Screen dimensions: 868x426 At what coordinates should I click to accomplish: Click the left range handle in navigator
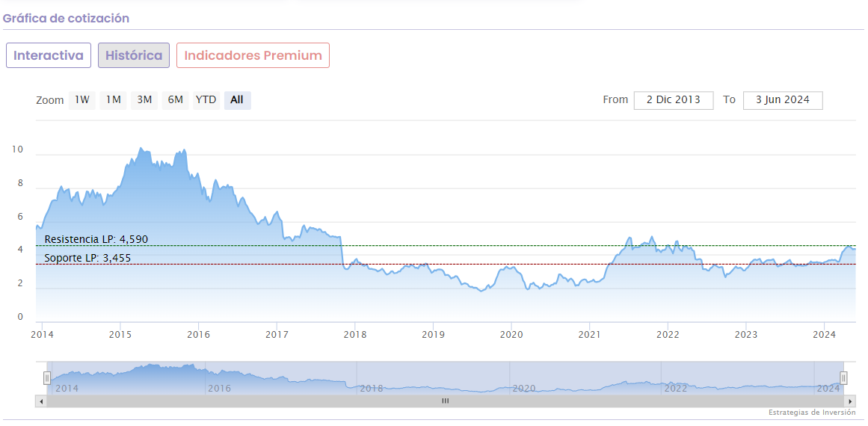47,378
